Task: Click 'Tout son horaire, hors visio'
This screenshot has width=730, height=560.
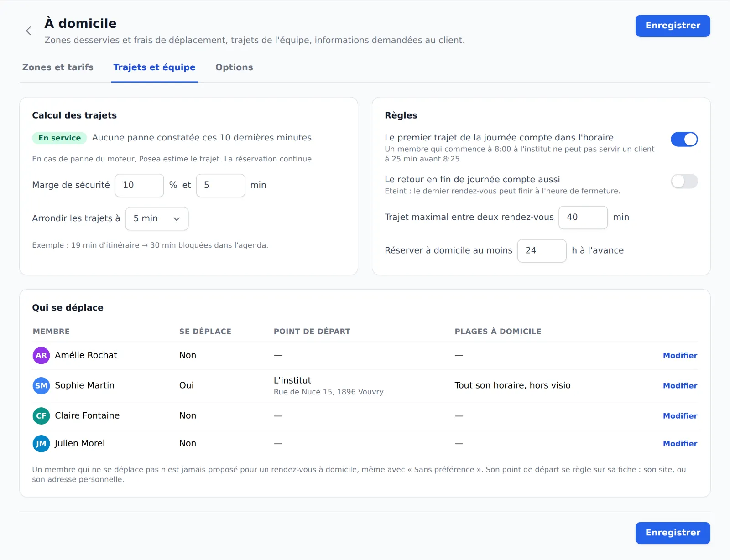Action: [x=512, y=386]
